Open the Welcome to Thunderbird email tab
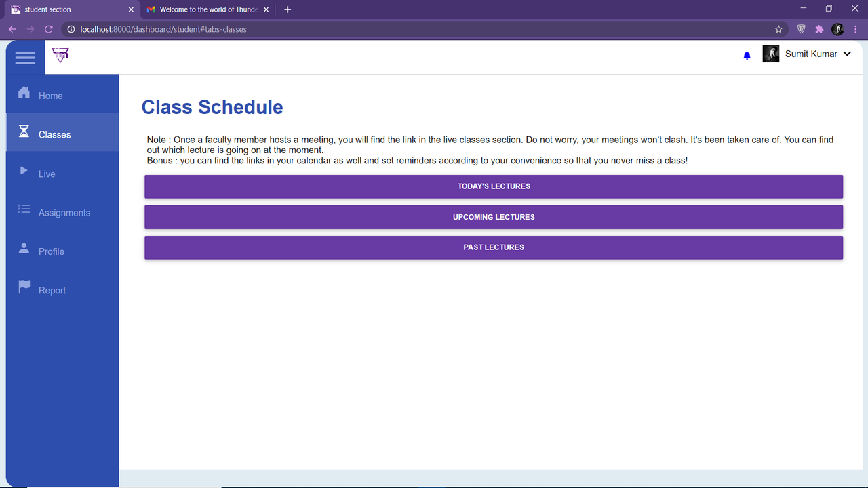The image size is (868, 488). click(x=203, y=9)
